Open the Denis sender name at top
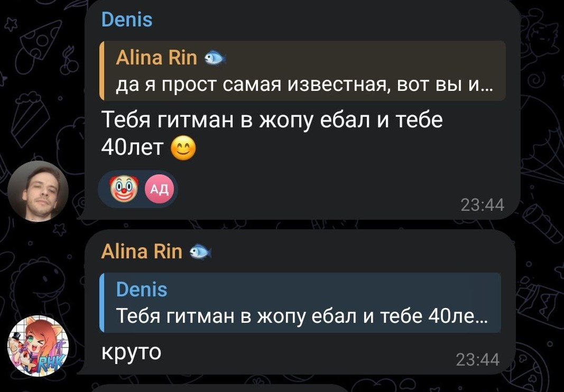This screenshot has width=564, height=392. (127, 20)
